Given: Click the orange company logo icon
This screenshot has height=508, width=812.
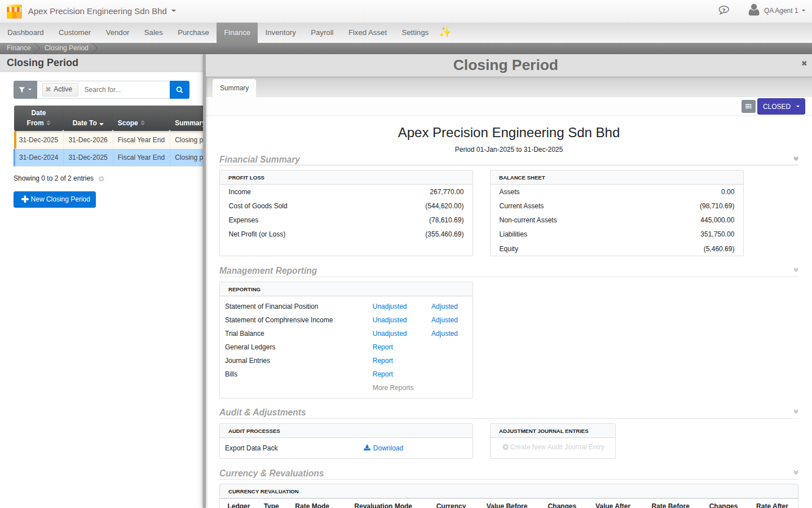Looking at the screenshot, I should 14,11.
